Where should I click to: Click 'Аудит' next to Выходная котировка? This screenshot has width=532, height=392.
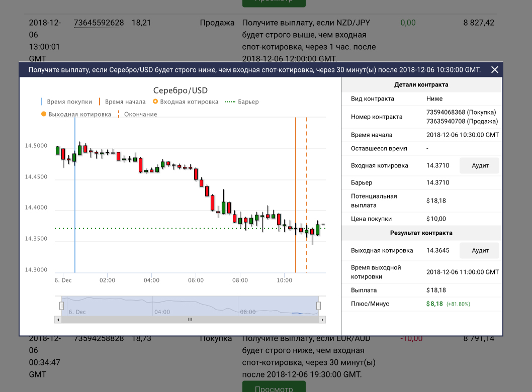(x=480, y=250)
